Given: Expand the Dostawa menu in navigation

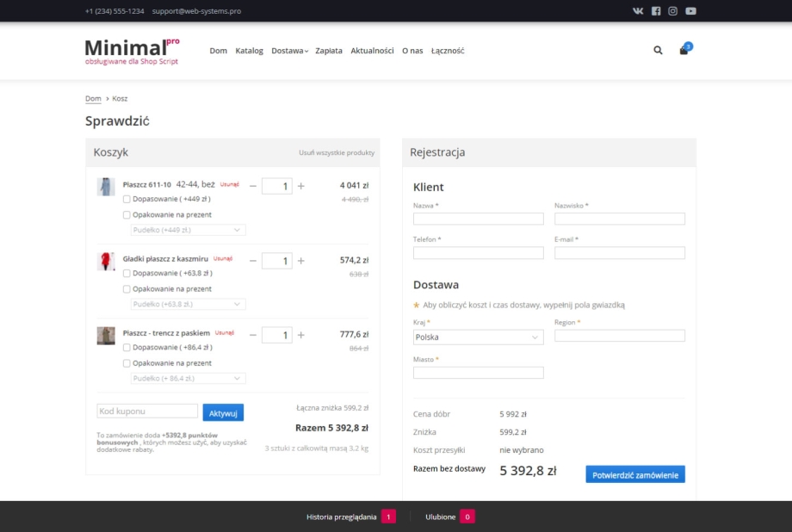Looking at the screenshot, I should pyautogui.click(x=289, y=51).
